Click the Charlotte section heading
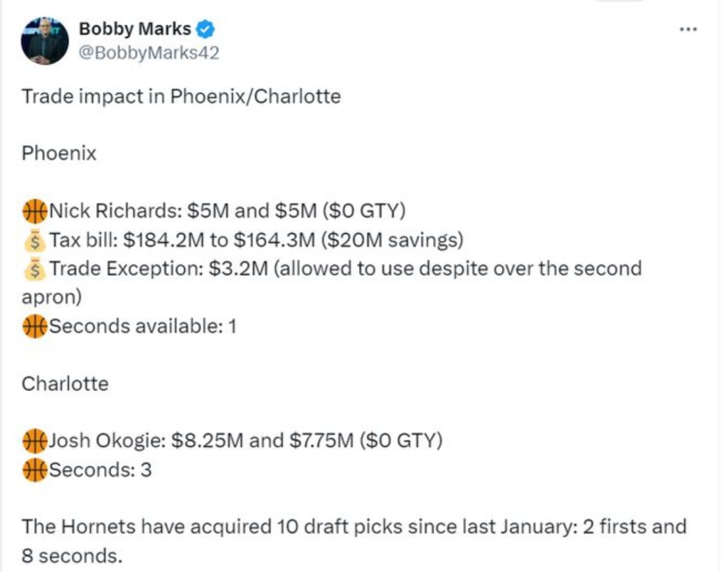 click(65, 384)
